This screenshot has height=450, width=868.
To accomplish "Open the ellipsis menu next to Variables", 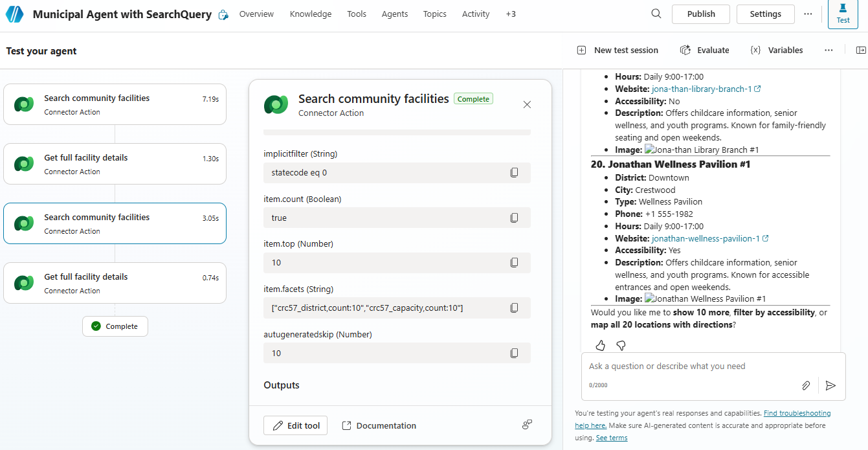I will (x=829, y=51).
